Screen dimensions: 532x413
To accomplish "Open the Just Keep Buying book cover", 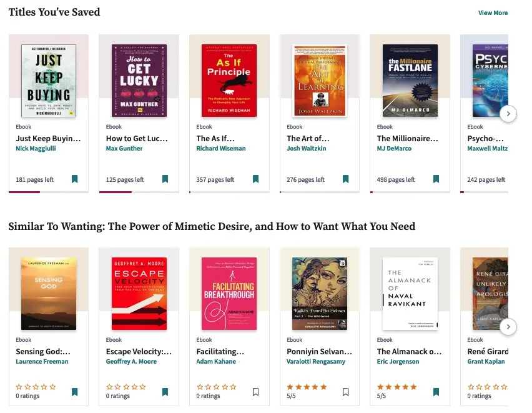I will [49, 81].
